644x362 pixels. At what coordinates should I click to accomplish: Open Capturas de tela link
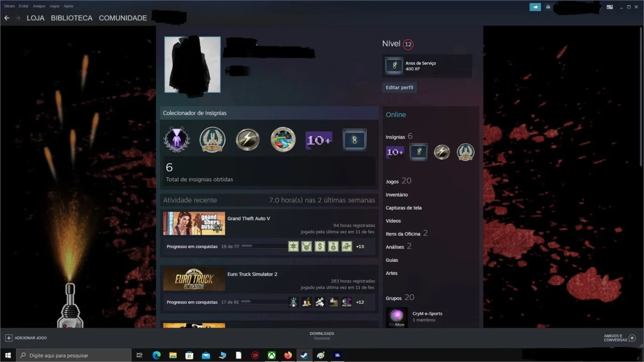(403, 208)
